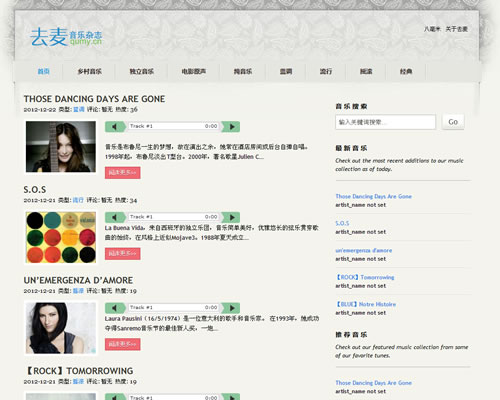Click the first audio player's track progress bar

(174, 126)
